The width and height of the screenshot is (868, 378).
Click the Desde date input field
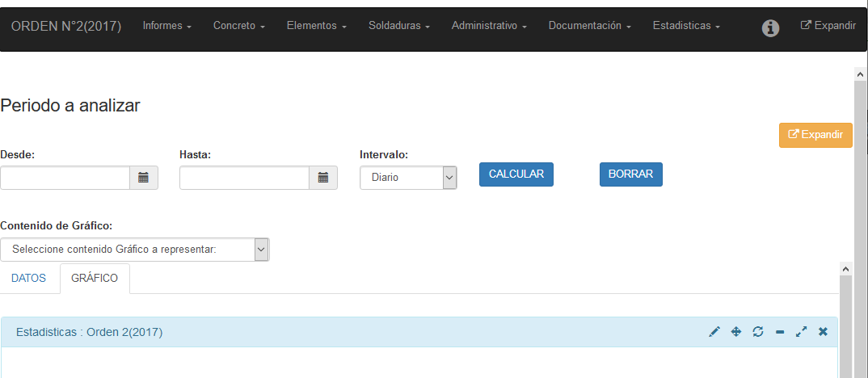(65, 178)
